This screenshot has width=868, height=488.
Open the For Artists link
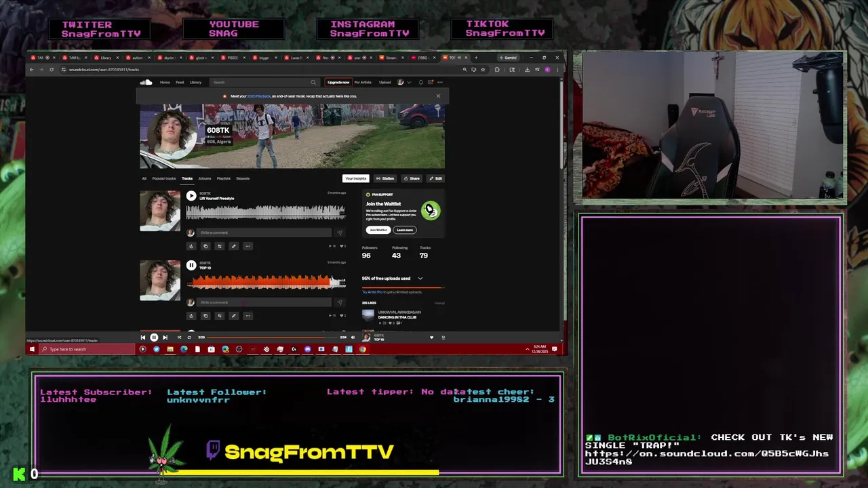(363, 82)
